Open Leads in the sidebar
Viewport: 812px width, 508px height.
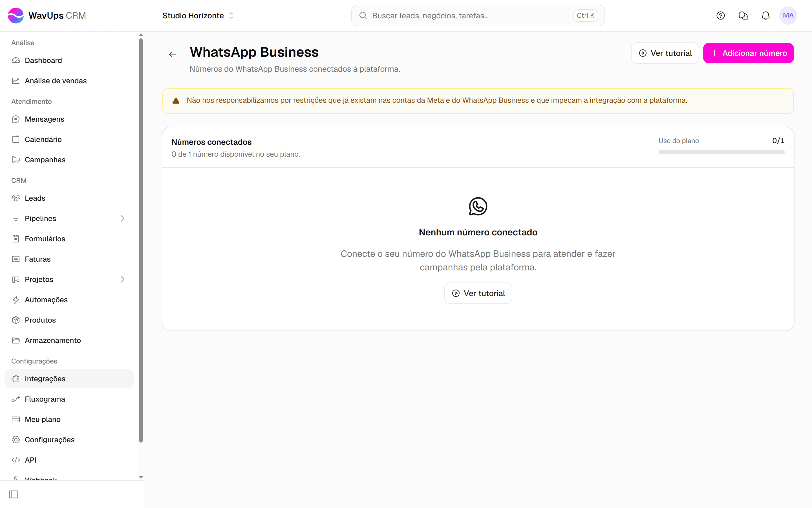[x=69, y=198]
